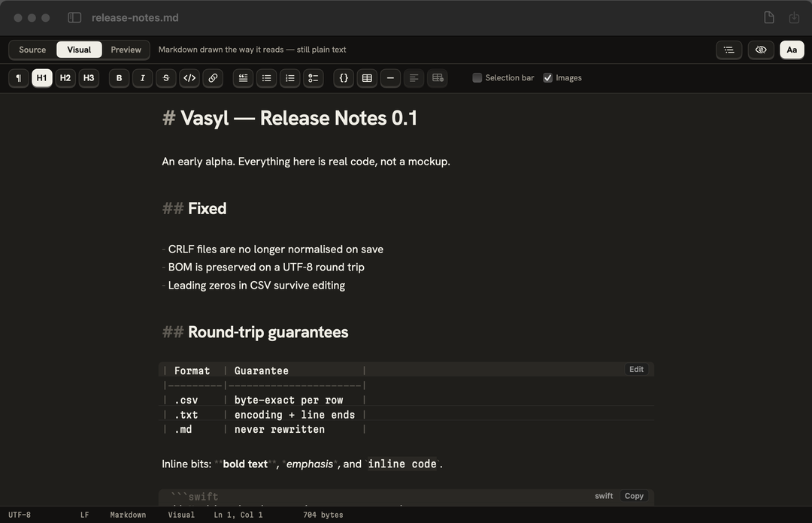Image resolution: width=812 pixels, height=523 pixels.
Task: Insert a horizontal rule
Action: (x=390, y=77)
